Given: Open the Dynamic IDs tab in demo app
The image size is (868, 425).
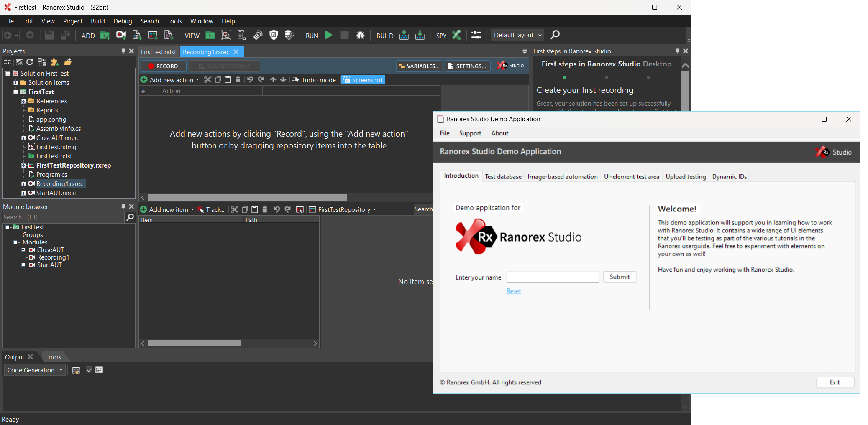Looking at the screenshot, I should point(730,176).
